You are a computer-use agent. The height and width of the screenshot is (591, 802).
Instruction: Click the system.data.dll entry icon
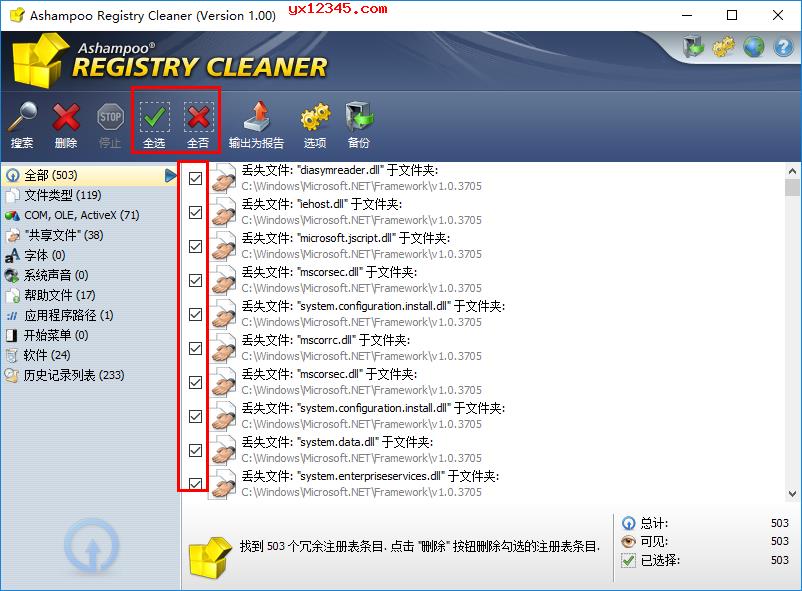pos(224,450)
